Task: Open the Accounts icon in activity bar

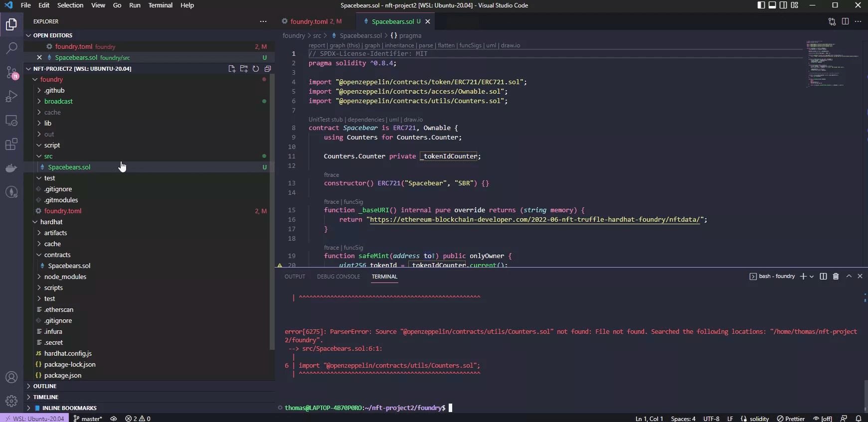Action: 11,378
